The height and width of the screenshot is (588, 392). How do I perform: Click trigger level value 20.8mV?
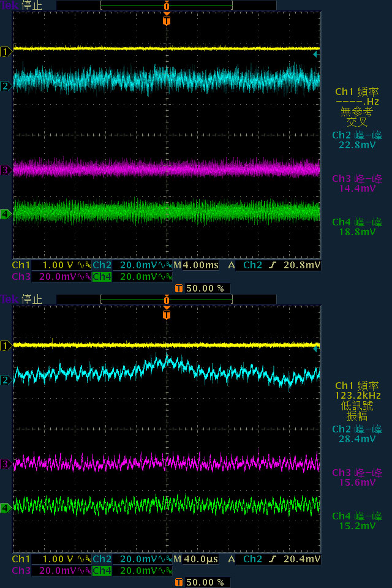(x=302, y=265)
